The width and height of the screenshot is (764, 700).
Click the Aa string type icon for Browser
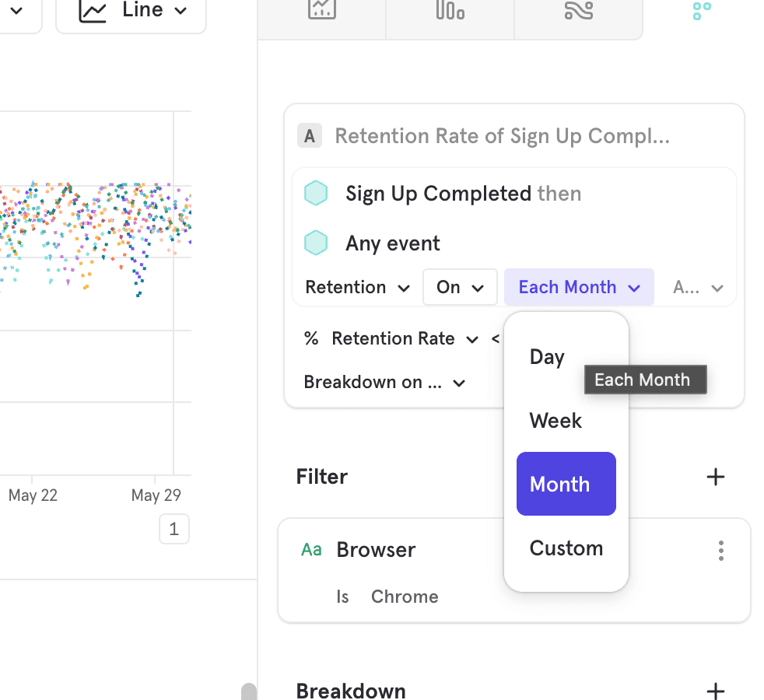tap(311, 550)
